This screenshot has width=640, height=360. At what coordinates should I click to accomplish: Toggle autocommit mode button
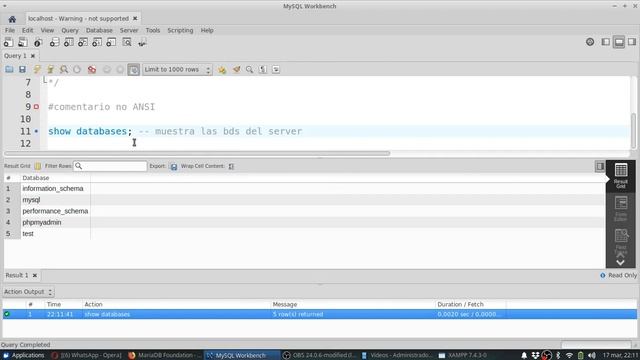133,69
